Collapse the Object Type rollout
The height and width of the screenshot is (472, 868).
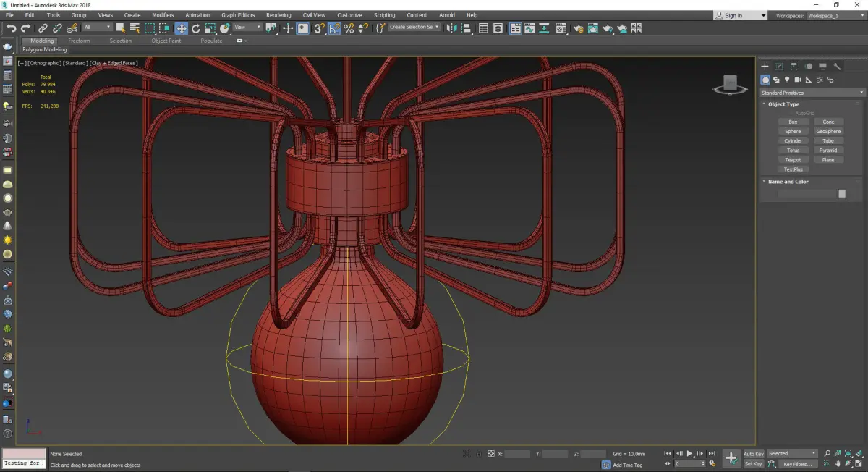tap(783, 104)
